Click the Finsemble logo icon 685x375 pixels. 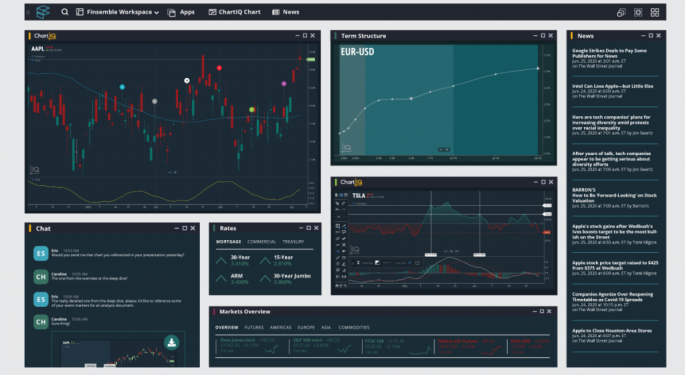click(43, 12)
